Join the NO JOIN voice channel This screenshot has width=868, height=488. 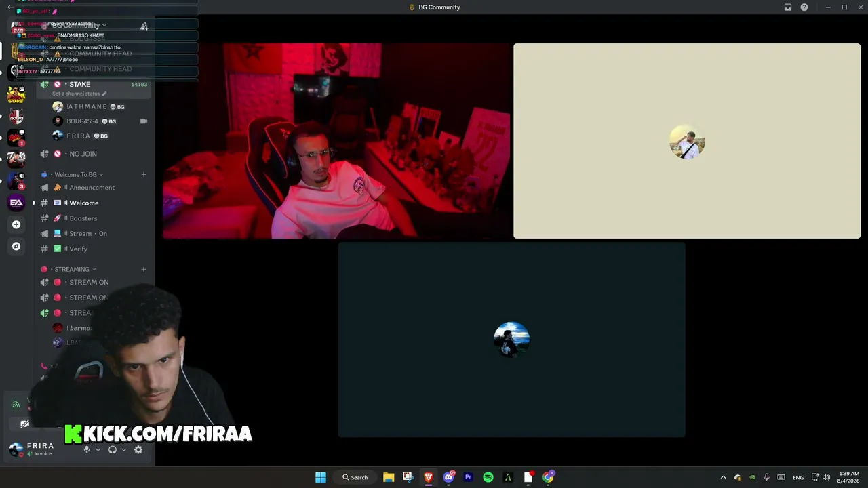click(x=94, y=154)
